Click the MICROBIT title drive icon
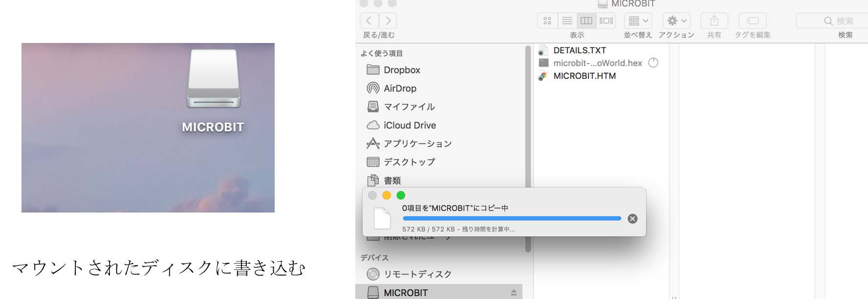This screenshot has width=868, height=299. (603, 4)
